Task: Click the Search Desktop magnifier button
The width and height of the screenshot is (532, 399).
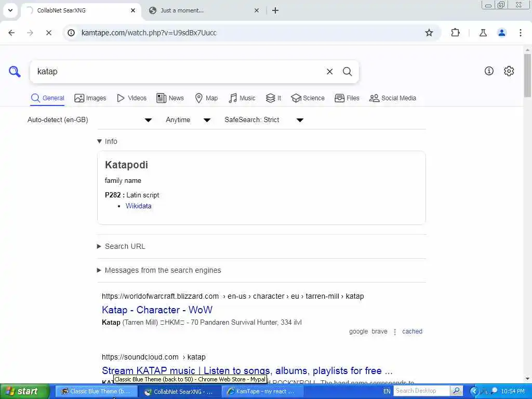Action: point(456,391)
